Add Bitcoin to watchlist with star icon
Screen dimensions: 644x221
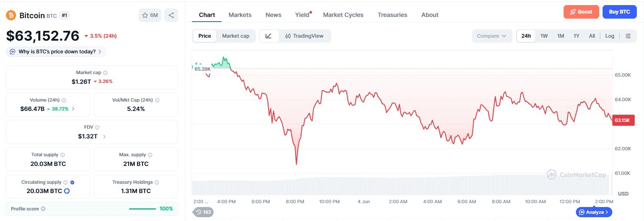tap(150, 15)
